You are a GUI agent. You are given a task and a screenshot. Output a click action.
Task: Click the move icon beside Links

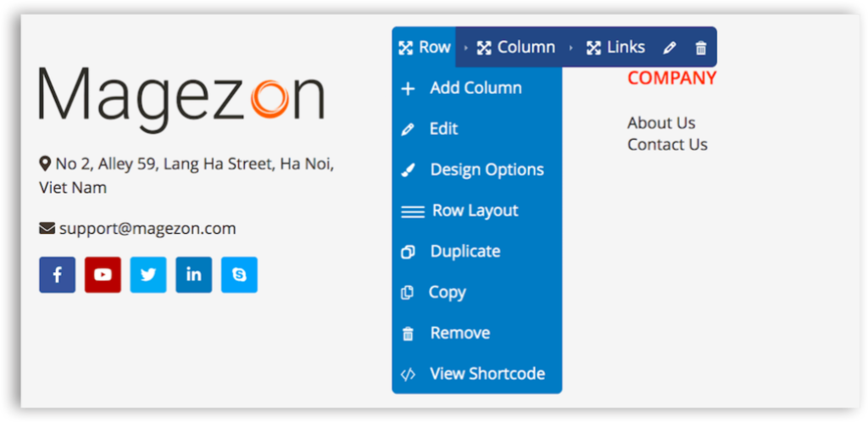coord(593,48)
